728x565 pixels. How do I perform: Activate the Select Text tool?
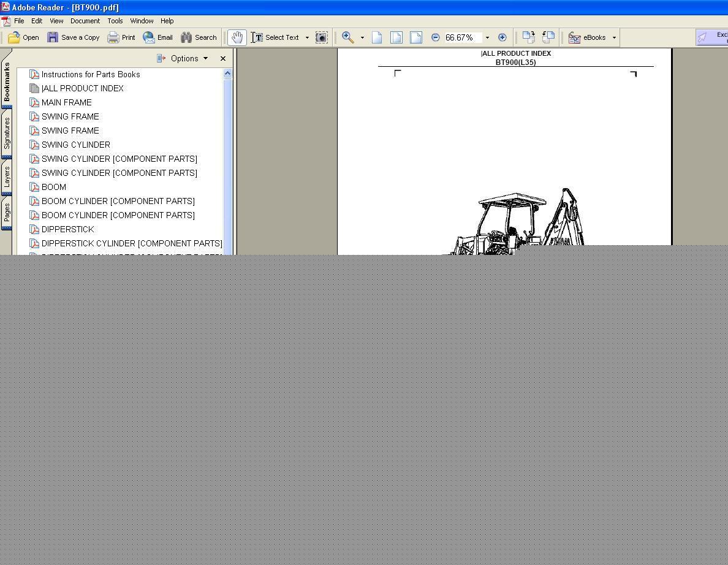[276, 37]
